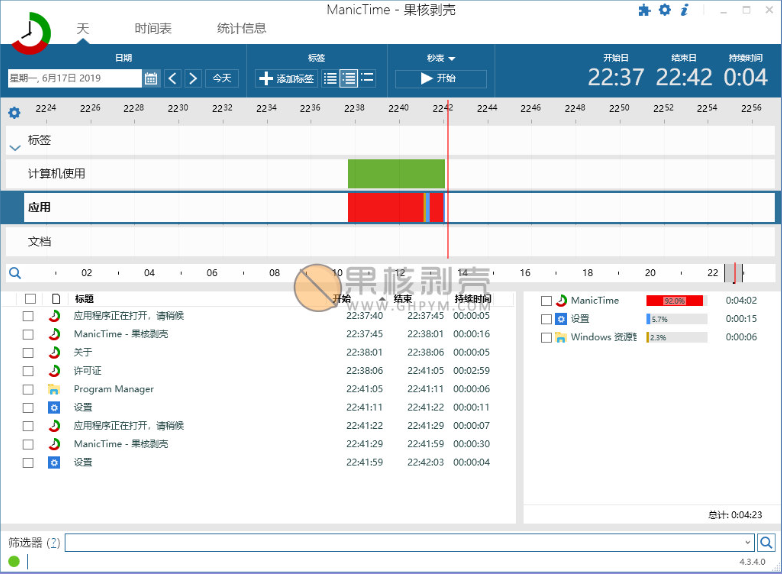This screenshot has width=782, height=574.
Task: Check the ManicTime summary checkbox
Action: click(x=546, y=301)
